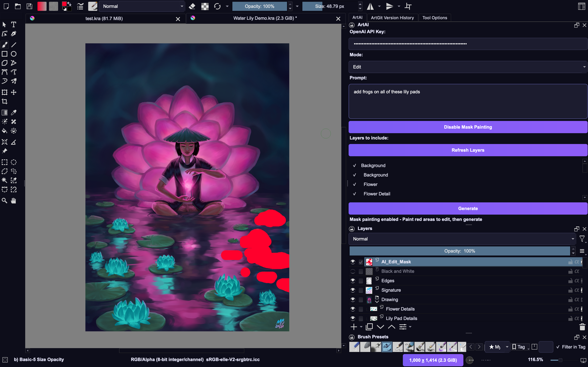Switch to test.kra document tab
Screen dimensions: 588x367
coord(104,19)
